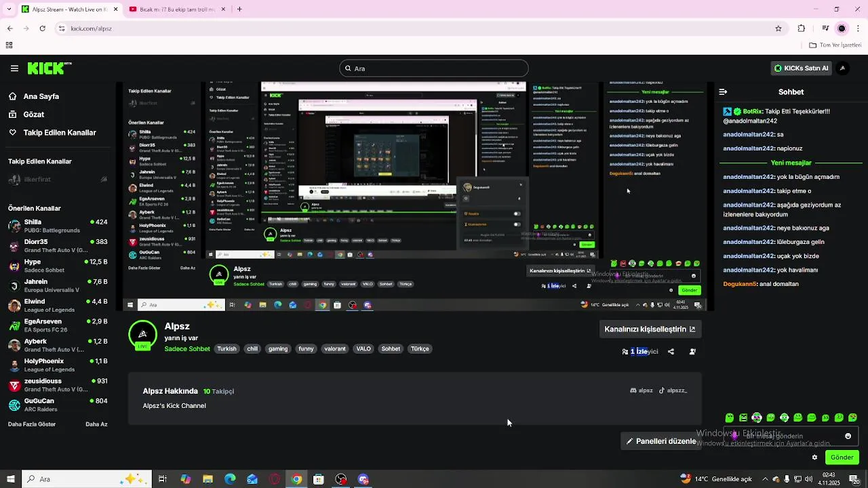This screenshot has height=488, width=868.
Task: Collapse list with Daha Az
Action: coord(96,424)
